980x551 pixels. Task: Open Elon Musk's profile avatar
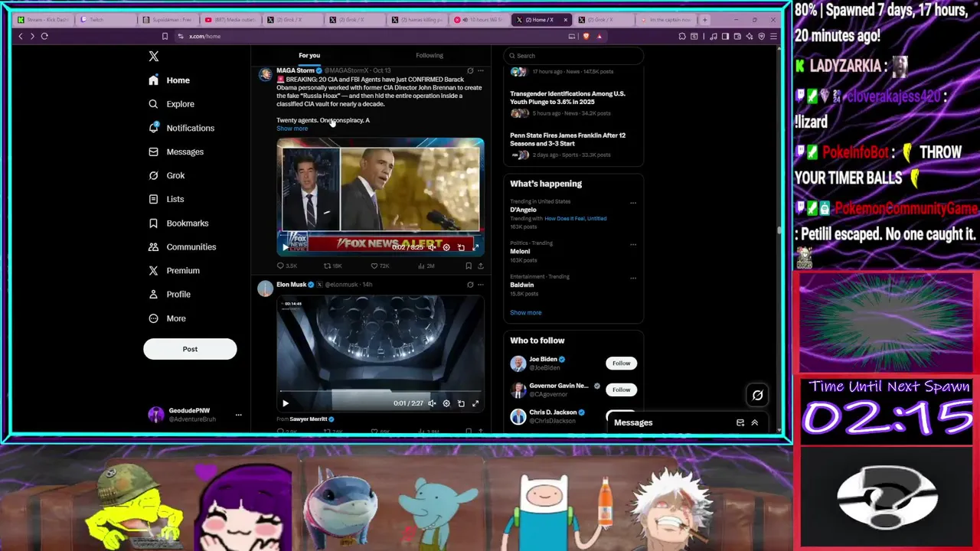[x=265, y=289]
